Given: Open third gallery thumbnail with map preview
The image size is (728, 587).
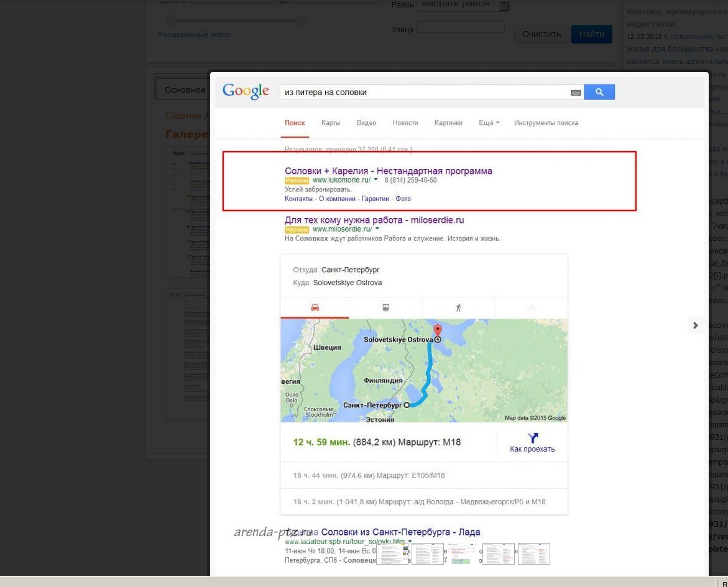Looking at the screenshot, I should click(x=463, y=553).
